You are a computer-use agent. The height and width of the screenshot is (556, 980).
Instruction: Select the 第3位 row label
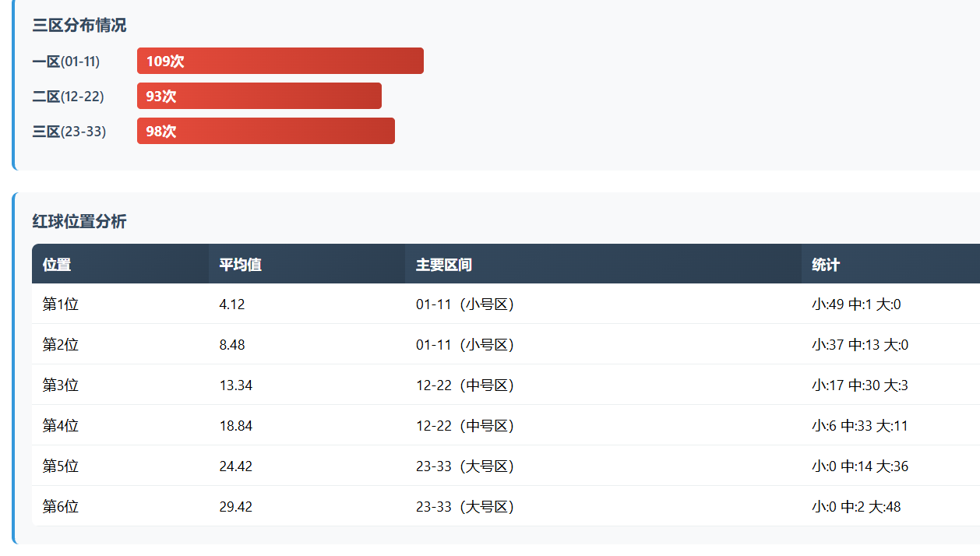(61, 385)
